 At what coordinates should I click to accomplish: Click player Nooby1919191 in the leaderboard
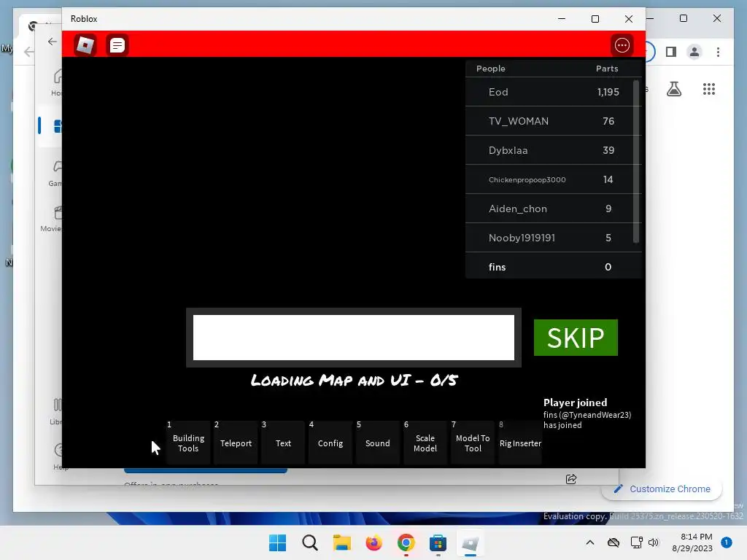click(553, 238)
